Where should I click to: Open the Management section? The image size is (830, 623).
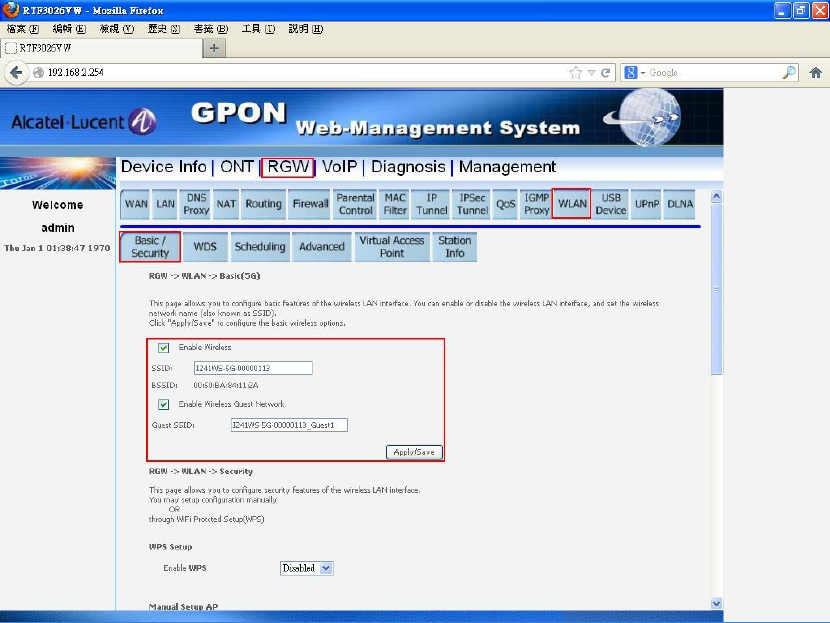click(x=507, y=167)
